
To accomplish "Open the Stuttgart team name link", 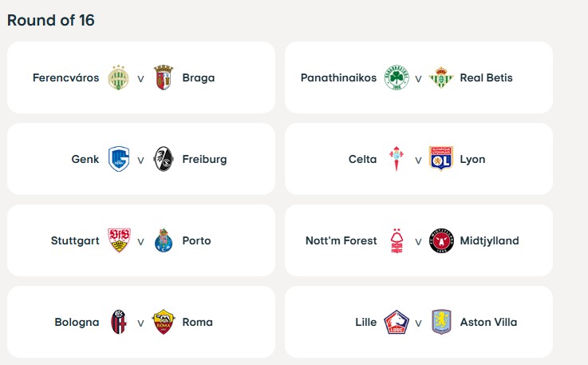I will (75, 240).
